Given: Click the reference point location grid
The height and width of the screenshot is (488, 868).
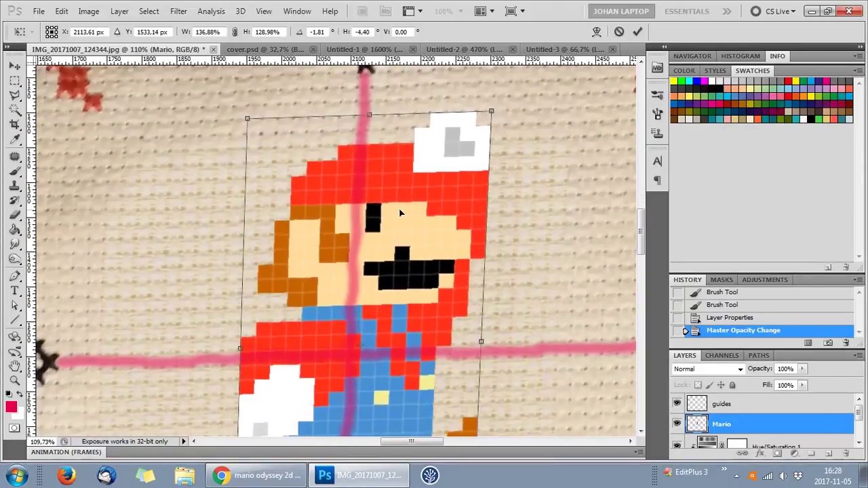Looking at the screenshot, I should 52,32.
